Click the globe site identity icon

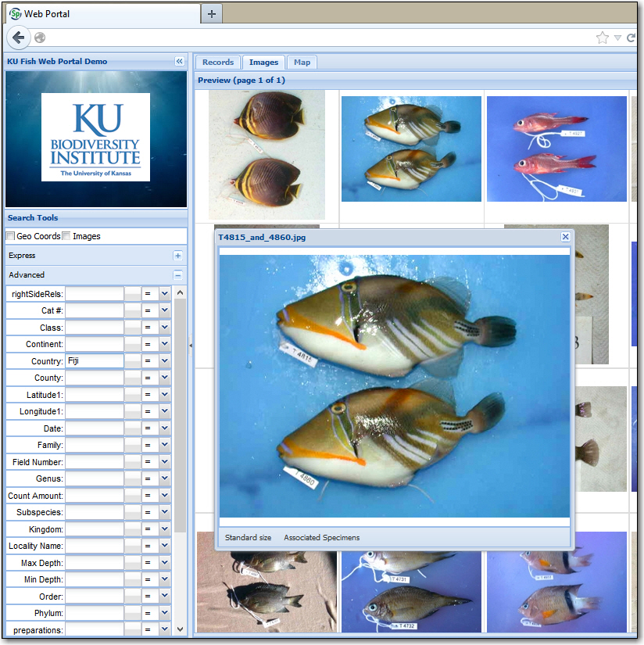point(40,38)
